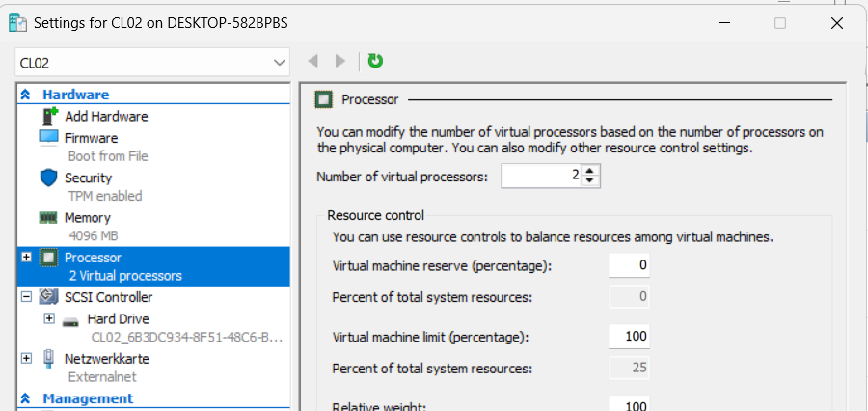The width and height of the screenshot is (868, 411).
Task: Select Add Hardware in the list
Action: 105,116
